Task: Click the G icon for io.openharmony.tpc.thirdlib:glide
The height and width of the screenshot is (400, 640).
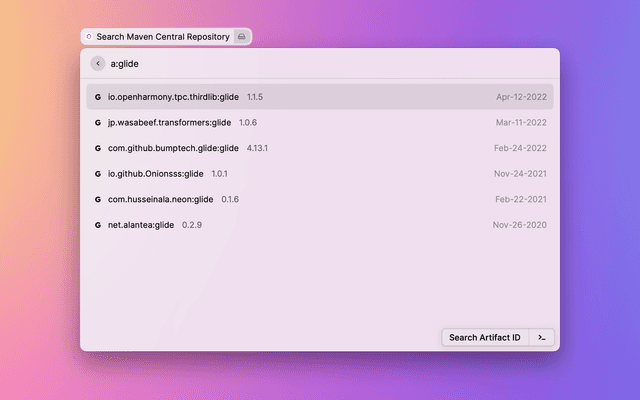Action: click(x=98, y=97)
